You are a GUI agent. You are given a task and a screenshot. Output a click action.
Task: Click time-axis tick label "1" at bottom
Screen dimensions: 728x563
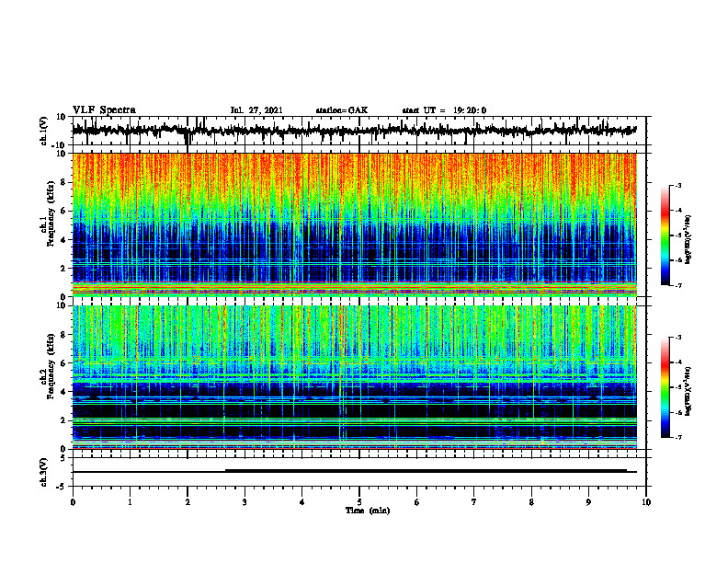pyautogui.click(x=130, y=502)
